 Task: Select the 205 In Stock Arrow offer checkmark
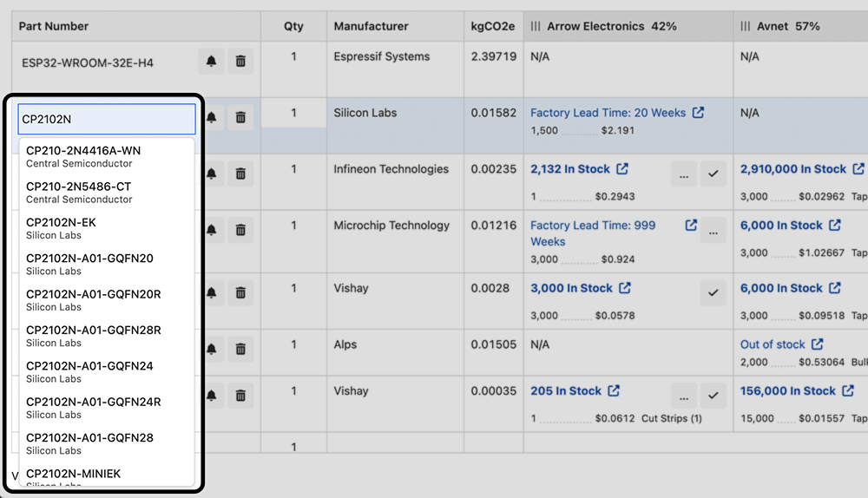[x=713, y=396]
